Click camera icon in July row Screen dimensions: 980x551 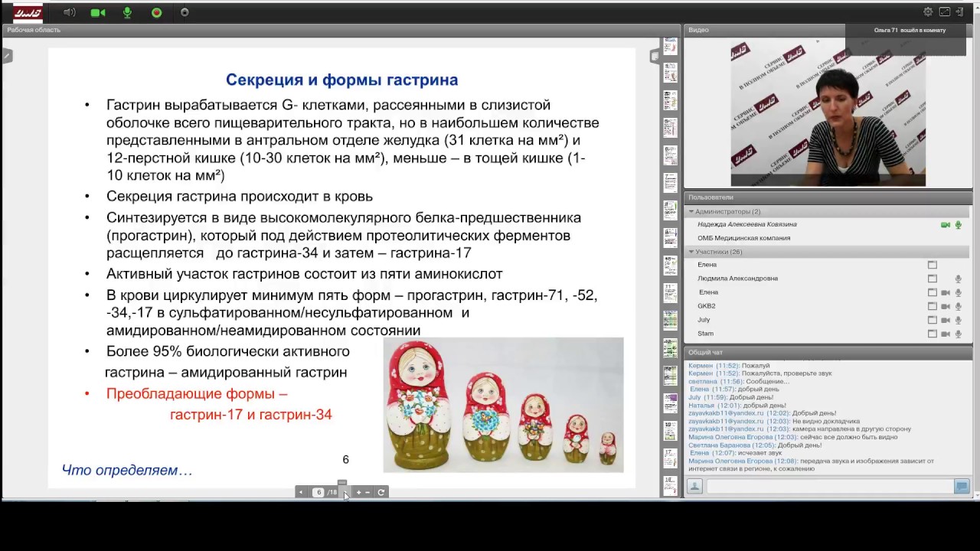946,320
